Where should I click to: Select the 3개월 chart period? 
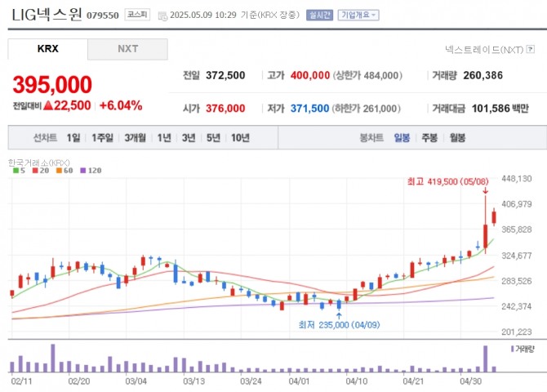(137, 138)
